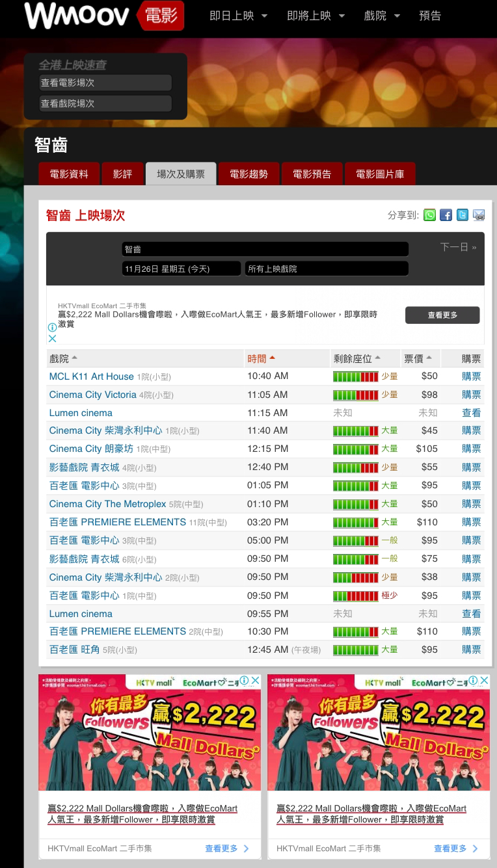Switch to the 電影趨勢 tab
This screenshot has height=868, width=497.
(x=248, y=174)
